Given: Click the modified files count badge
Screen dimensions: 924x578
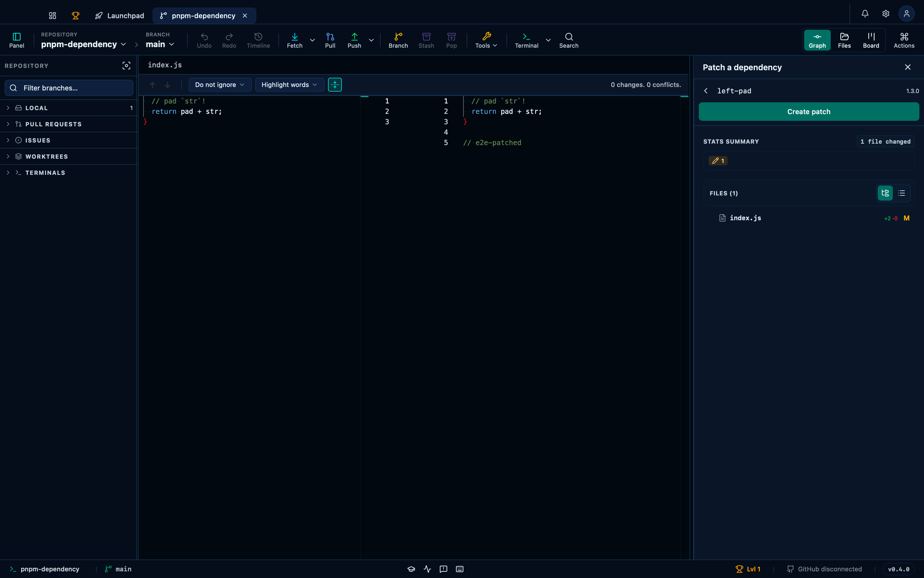Looking at the screenshot, I should [718, 161].
